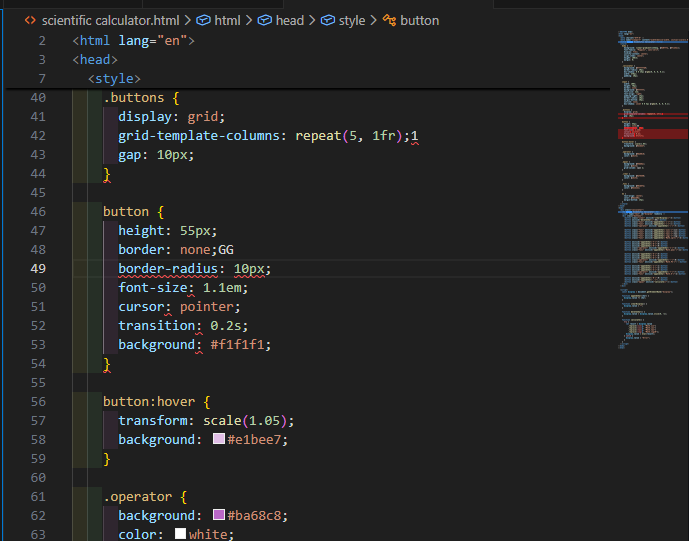The width and height of the screenshot is (689, 541).
Task: Click the HTML file icon in the breadcrumb
Action: point(30,20)
